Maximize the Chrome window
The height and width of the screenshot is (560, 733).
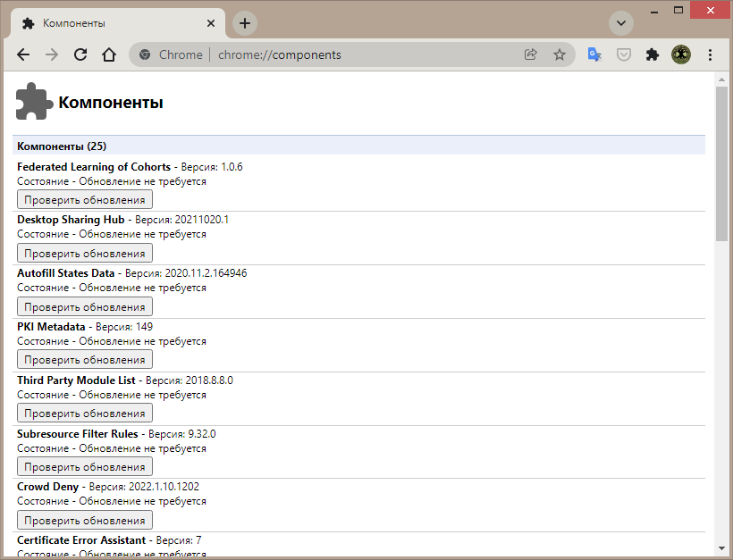point(678,11)
